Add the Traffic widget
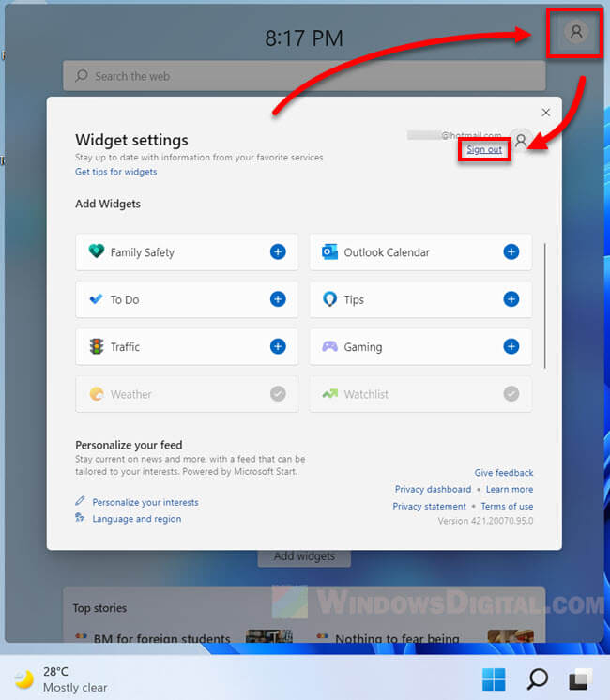610x700 pixels. coord(278,346)
